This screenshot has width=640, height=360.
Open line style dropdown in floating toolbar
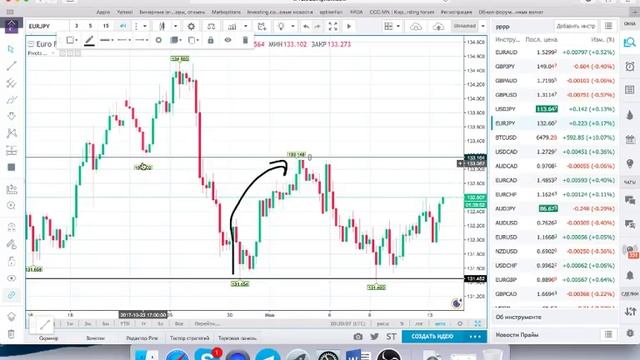tap(124, 40)
